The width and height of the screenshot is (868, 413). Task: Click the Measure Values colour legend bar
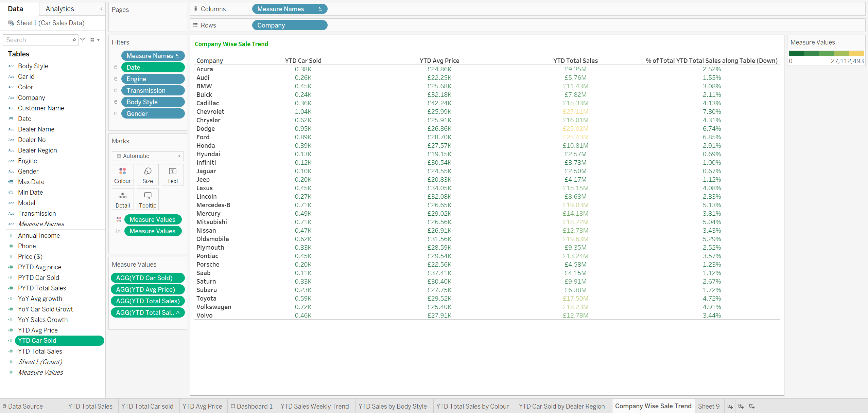826,53
